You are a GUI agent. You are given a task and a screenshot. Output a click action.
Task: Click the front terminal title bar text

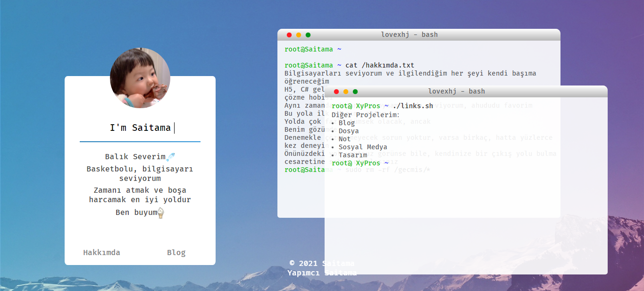[x=457, y=91]
